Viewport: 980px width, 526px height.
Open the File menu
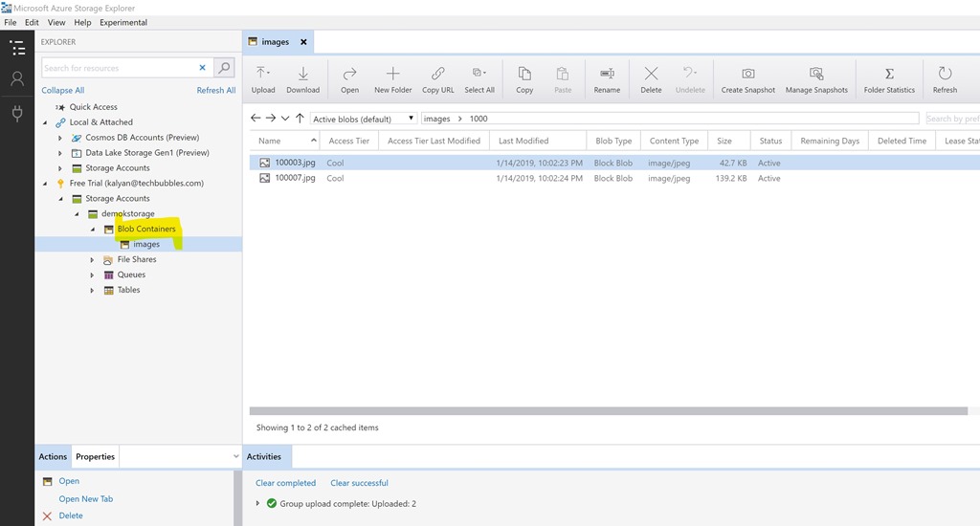pos(10,23)
